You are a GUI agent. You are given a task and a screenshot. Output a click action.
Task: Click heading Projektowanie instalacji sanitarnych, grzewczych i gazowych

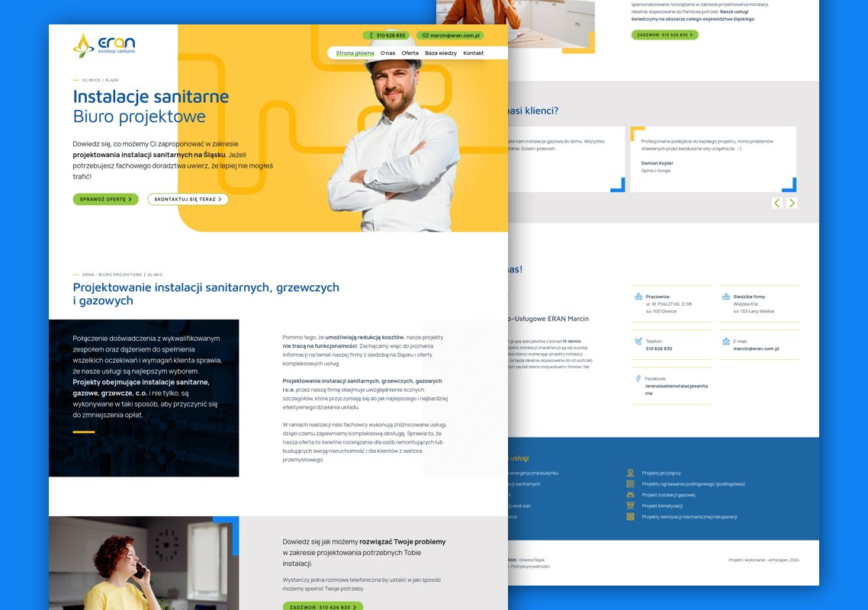pos(206,294)
